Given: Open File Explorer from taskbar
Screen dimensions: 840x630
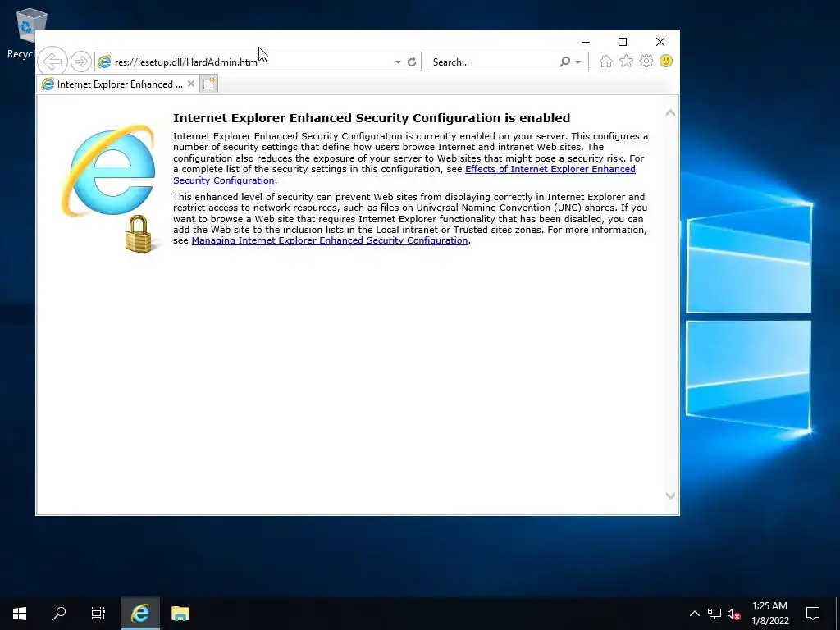Looking at the screenshot, I should (180, 614).
